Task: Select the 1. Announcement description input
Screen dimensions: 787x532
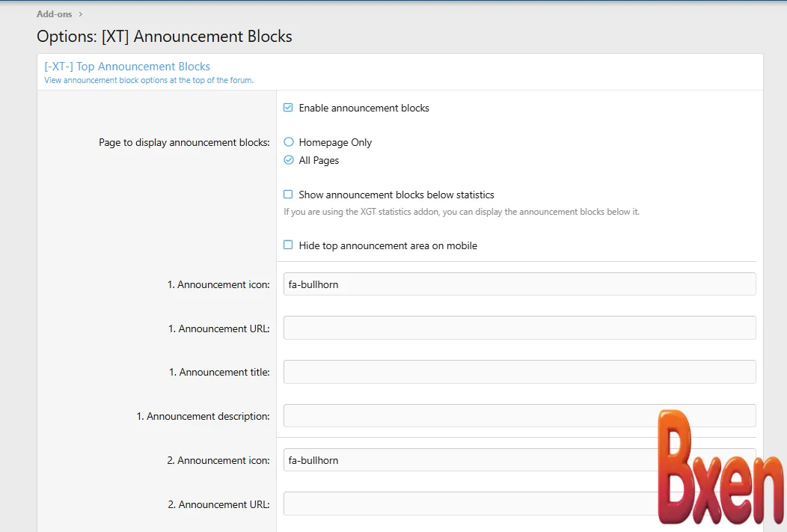Action: tap(464, 416)
